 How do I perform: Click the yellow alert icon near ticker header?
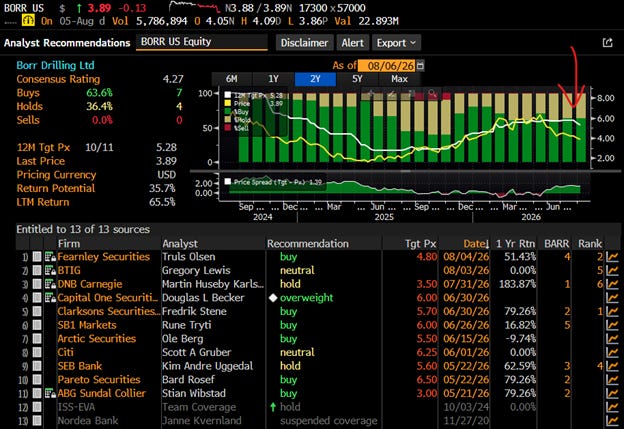[28, 20]
